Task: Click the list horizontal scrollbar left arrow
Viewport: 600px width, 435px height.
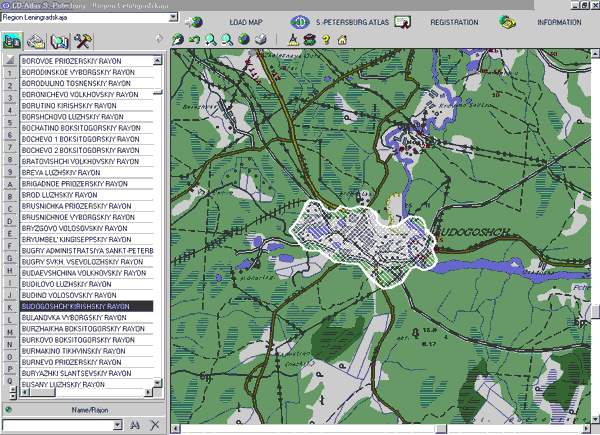Action: coord(25,392)
